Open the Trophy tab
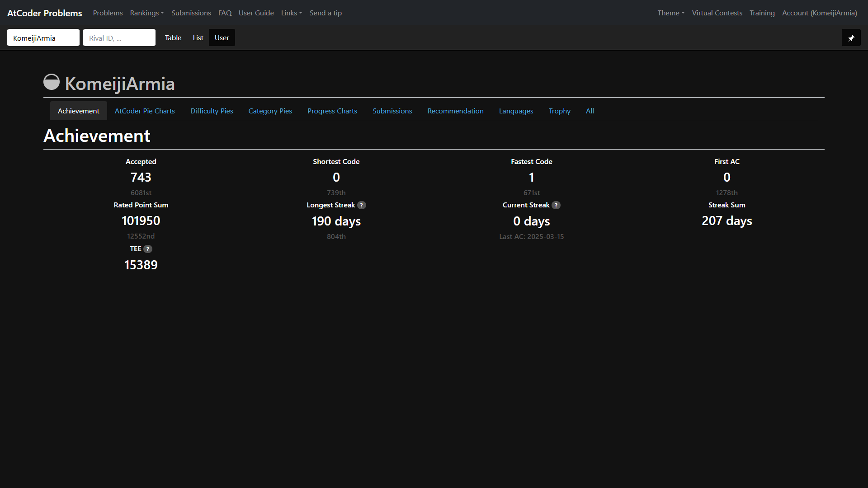Viewport: 868px width, 488px height. click(560, 111)
